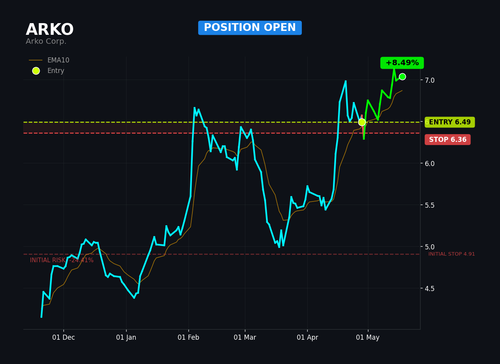Click the Entry legend label
500x364 pixels.
(x=56, y=71)
